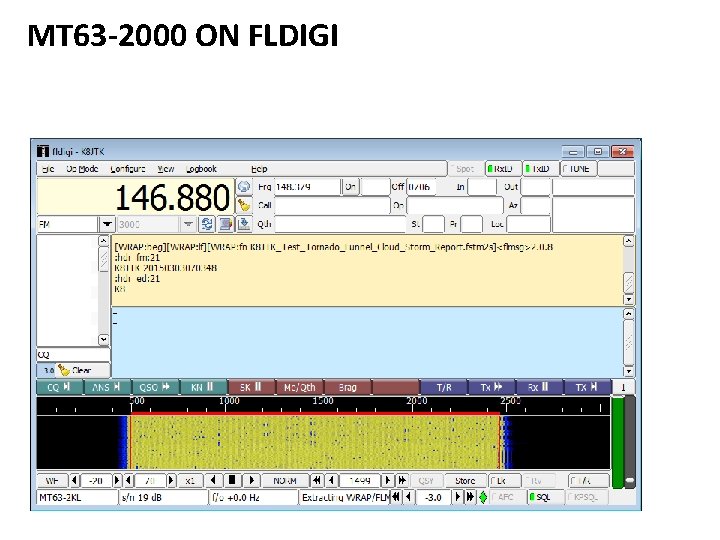Toggle the KPSQL button
This screenshot has height=540, width=720.
click(x=587, y=497)
